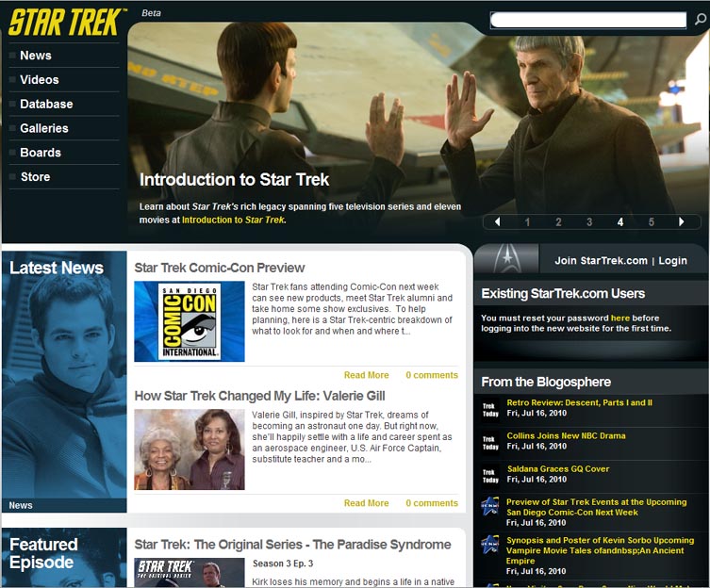710x588 pixels.
Task: Open Preview of Star Trek Events link
Action: (596, 507)
